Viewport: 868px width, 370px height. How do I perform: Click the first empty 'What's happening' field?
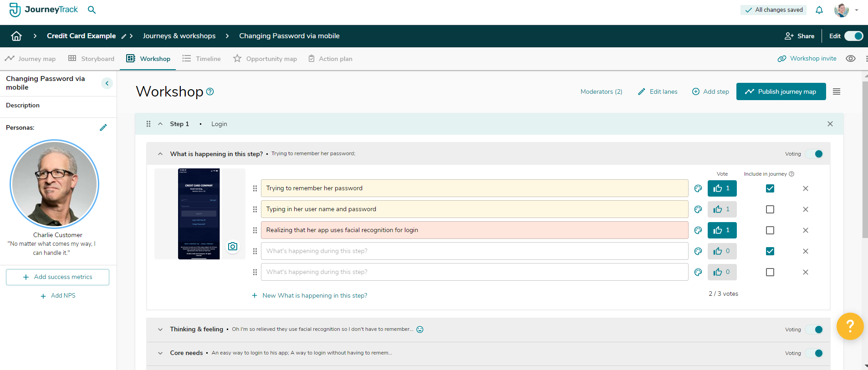click(x=475, y=251)
